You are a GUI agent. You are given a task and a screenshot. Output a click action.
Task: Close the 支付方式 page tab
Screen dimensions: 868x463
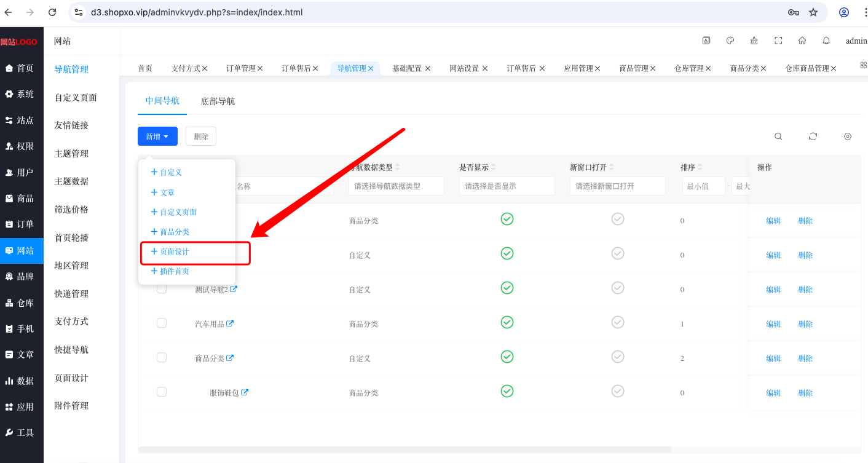(205, 68)
